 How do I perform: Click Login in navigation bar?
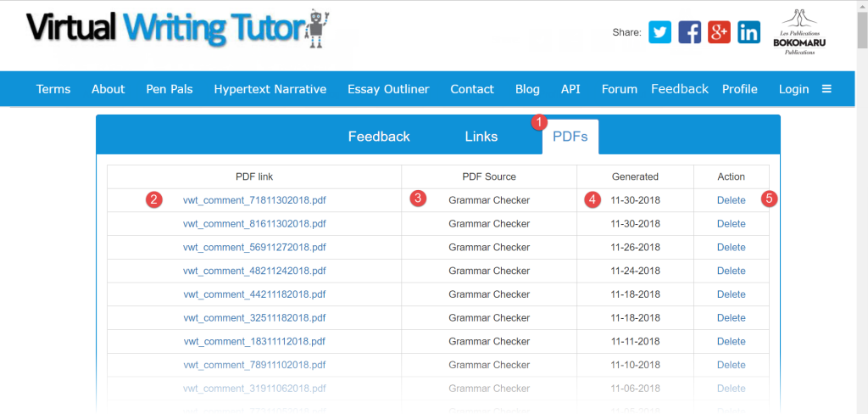click(793, 89)
